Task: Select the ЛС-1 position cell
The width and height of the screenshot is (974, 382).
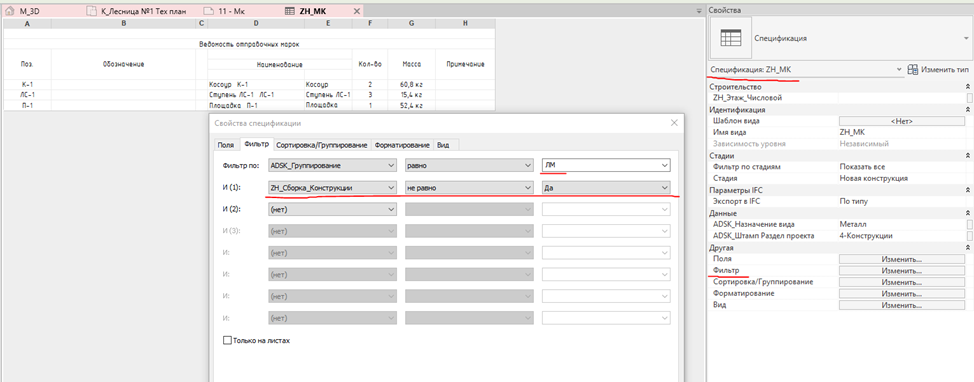Action: pos(27,94)
